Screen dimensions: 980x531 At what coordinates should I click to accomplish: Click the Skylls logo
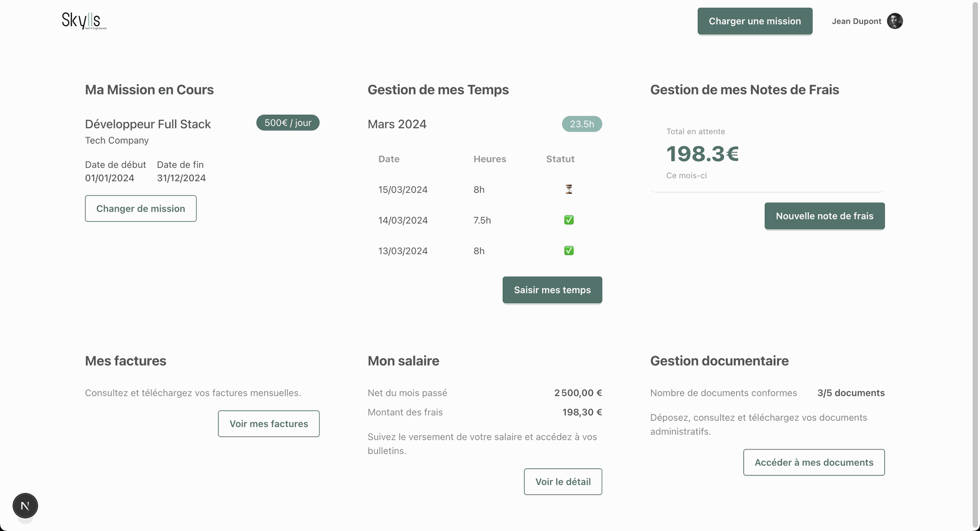[x=84, y=21]
